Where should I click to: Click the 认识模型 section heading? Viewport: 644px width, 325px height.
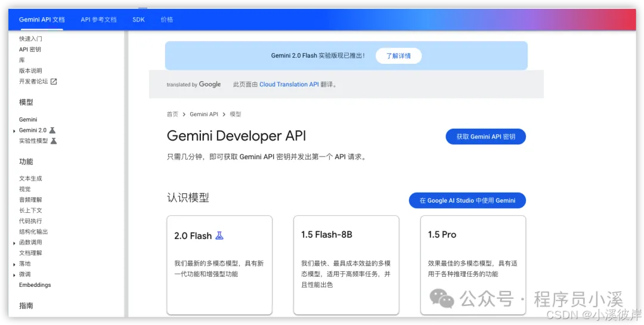(x=188, y=197)
